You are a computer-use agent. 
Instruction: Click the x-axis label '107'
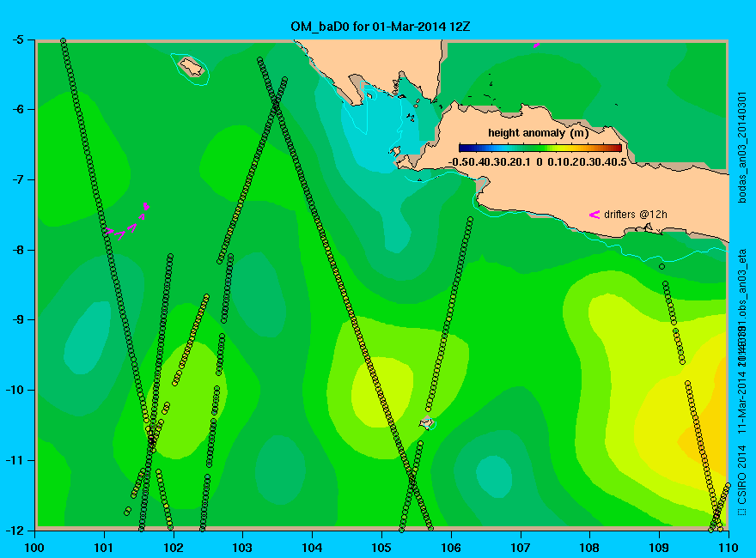coord(521,548)
